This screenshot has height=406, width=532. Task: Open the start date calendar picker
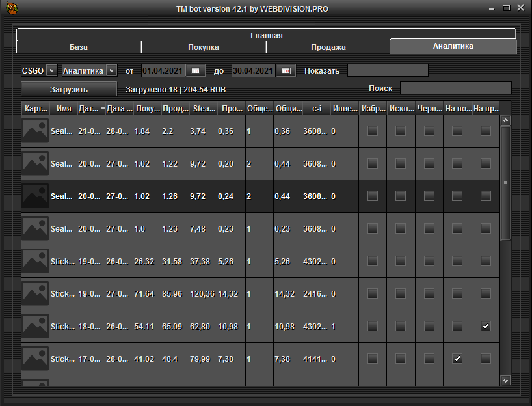coord(195,70)
